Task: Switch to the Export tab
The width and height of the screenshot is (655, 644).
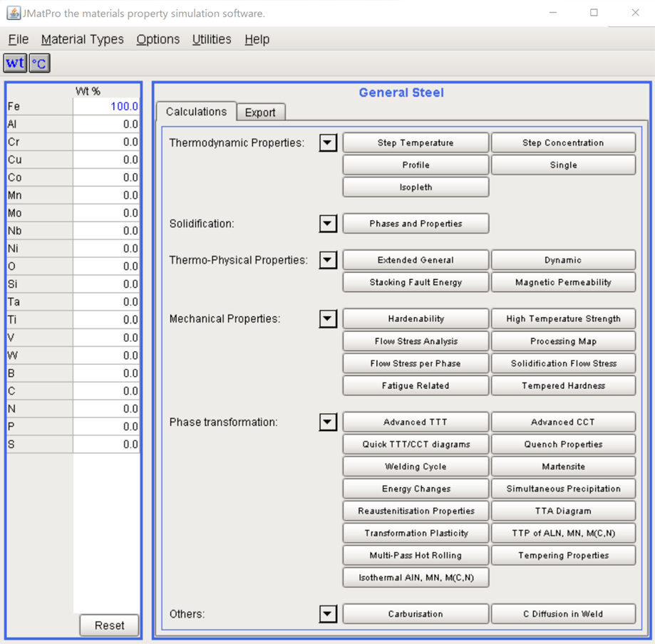Action: click(x=260, y=113)
